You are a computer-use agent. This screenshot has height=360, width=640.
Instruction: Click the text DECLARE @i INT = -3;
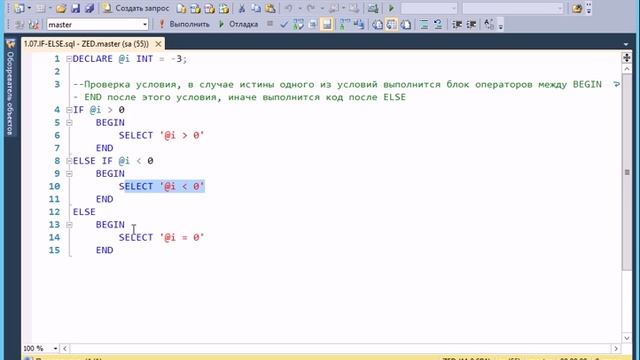pos(130,59)
